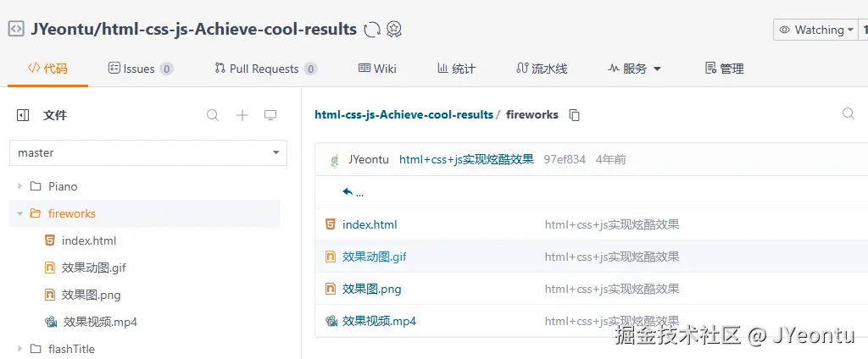Copy the fireworks path with copy icon
This screenshot has width=868, height=359.
pyautogui.click(x=574, y=115)
